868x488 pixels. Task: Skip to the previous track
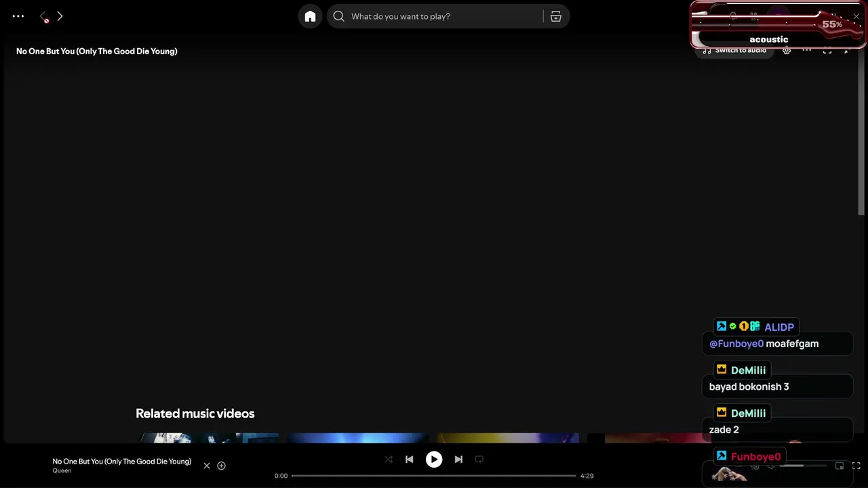pos(410,460)
